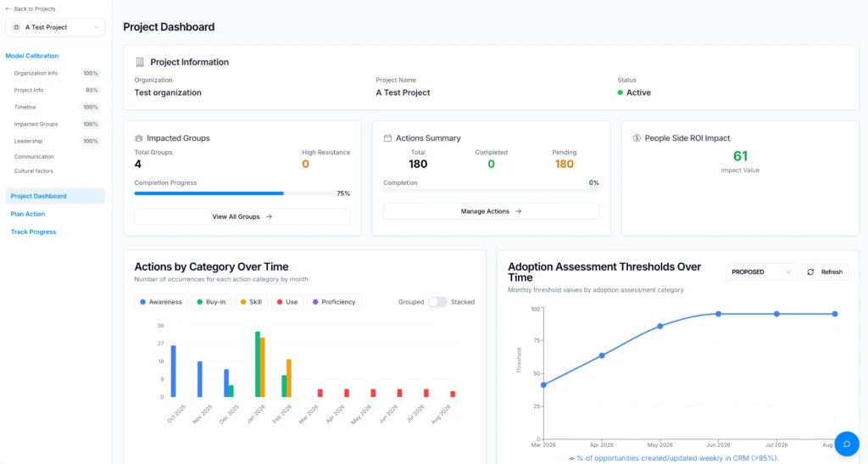Collapse the Model Calibration section
Screen dimensions: 868x464
(x=31, y=56)
